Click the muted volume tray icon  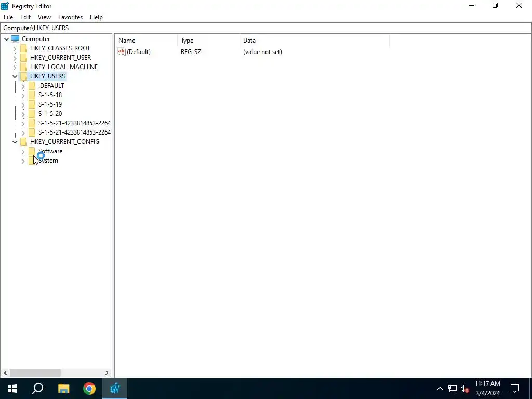[x=465, y=389]
